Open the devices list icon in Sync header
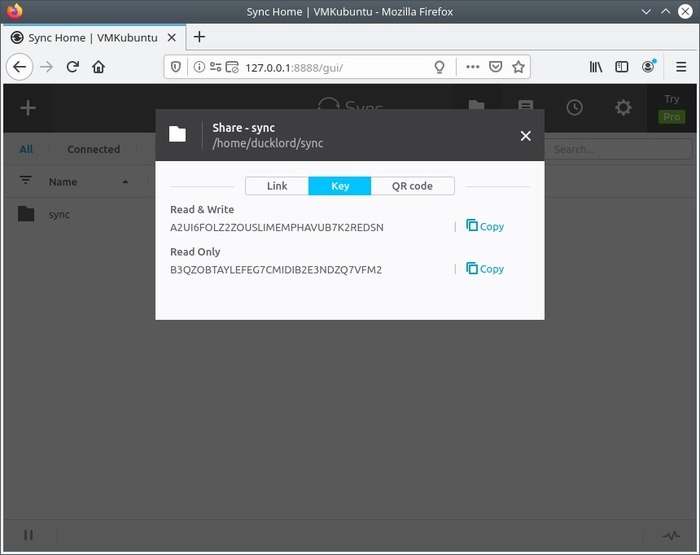This screenshot has width=700, height=555. tap(525, 104)
